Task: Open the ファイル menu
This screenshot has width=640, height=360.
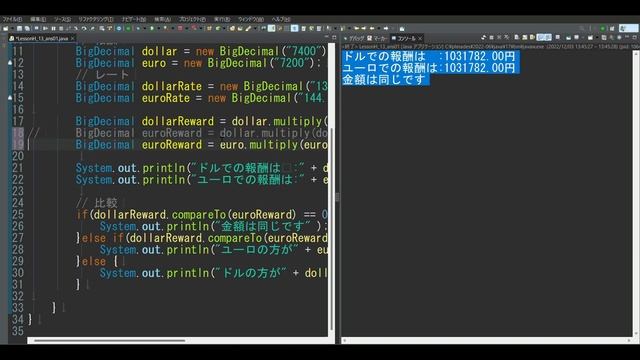Action: pyautogui.click(x=12, y=19)
